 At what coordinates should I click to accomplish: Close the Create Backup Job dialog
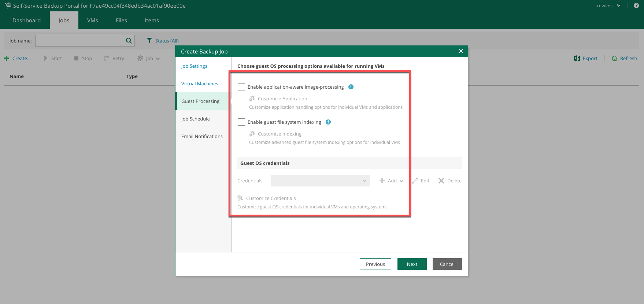(x=461, y=51)
